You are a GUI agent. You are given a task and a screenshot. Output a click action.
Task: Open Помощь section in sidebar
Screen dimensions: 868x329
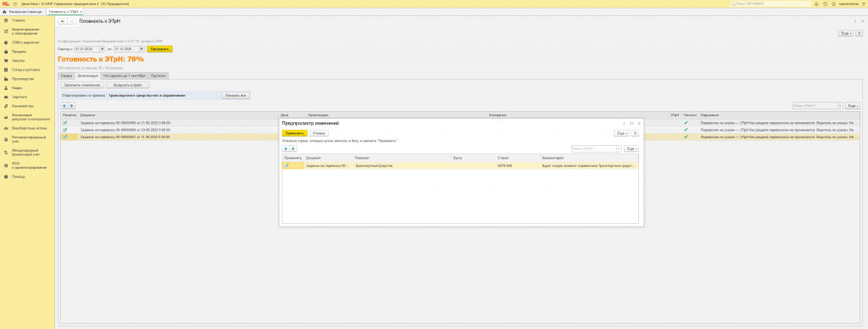click(x=19, y=176)
